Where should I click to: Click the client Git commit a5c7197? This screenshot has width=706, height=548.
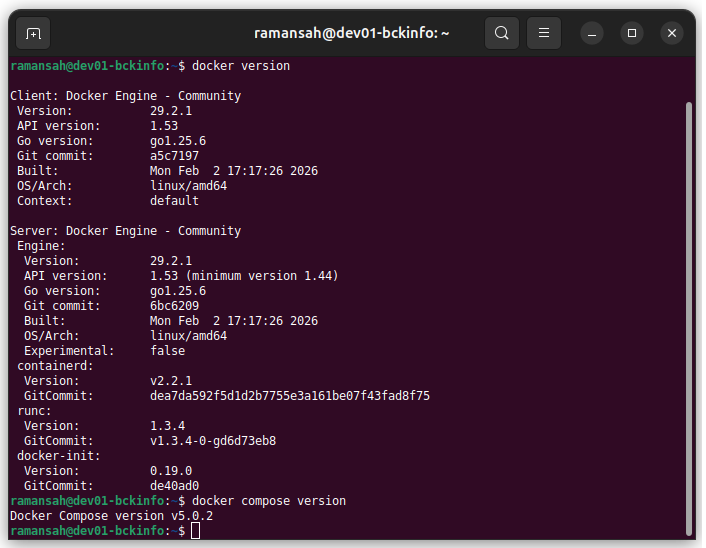pyautogui.click(x=174, y=156)
